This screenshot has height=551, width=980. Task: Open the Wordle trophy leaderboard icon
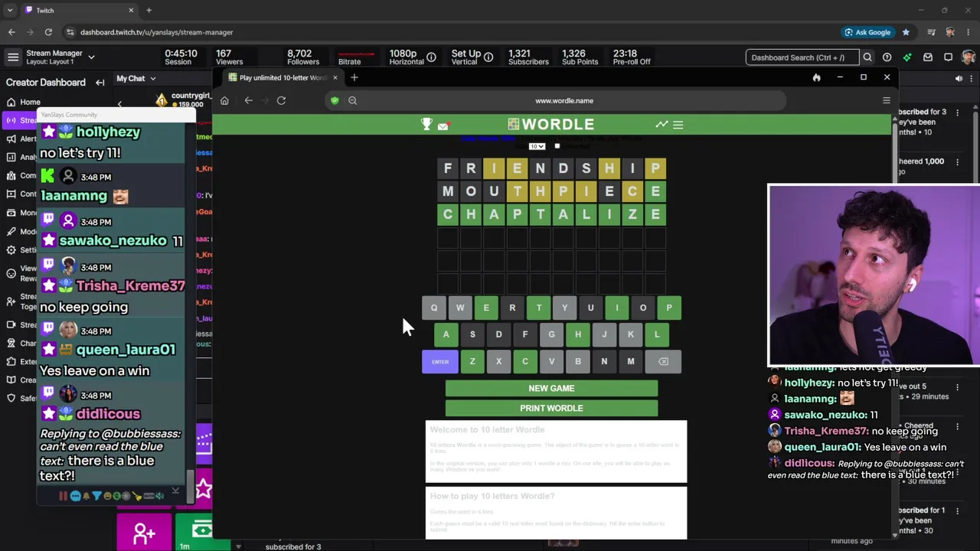pos(426,124)
